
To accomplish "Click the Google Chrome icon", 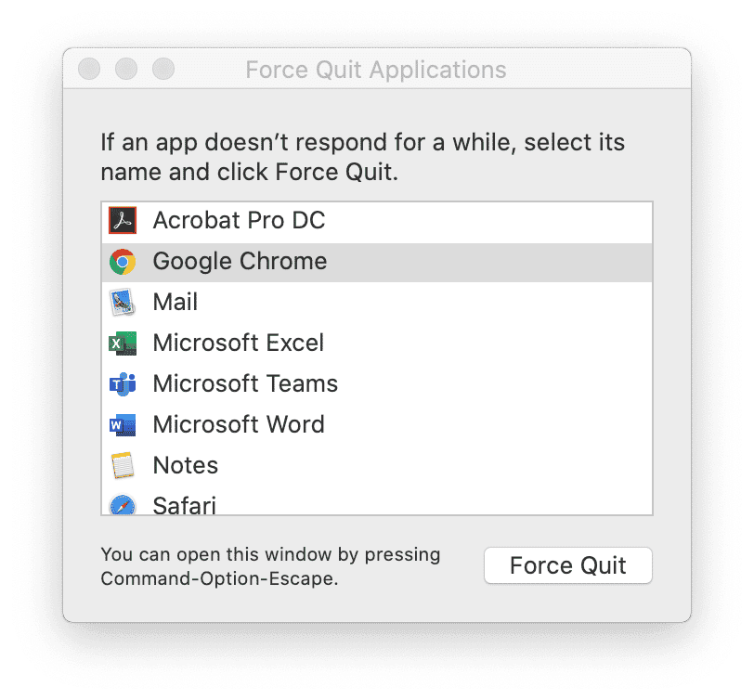I will point(122,261).
